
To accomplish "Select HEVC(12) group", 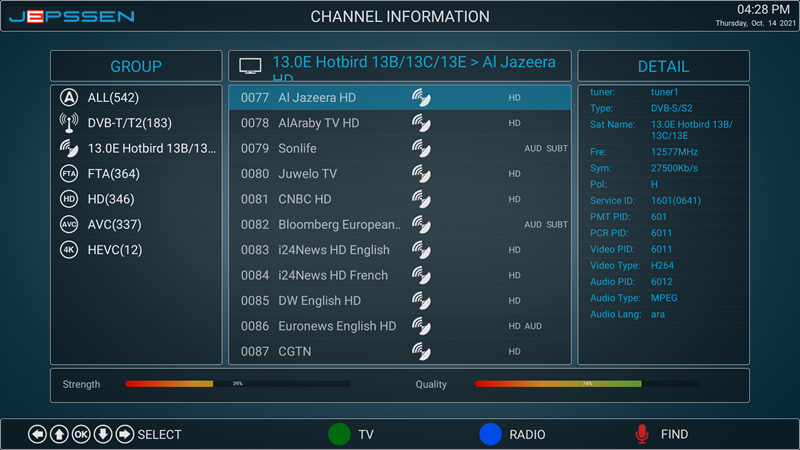I will click(136, 249).
